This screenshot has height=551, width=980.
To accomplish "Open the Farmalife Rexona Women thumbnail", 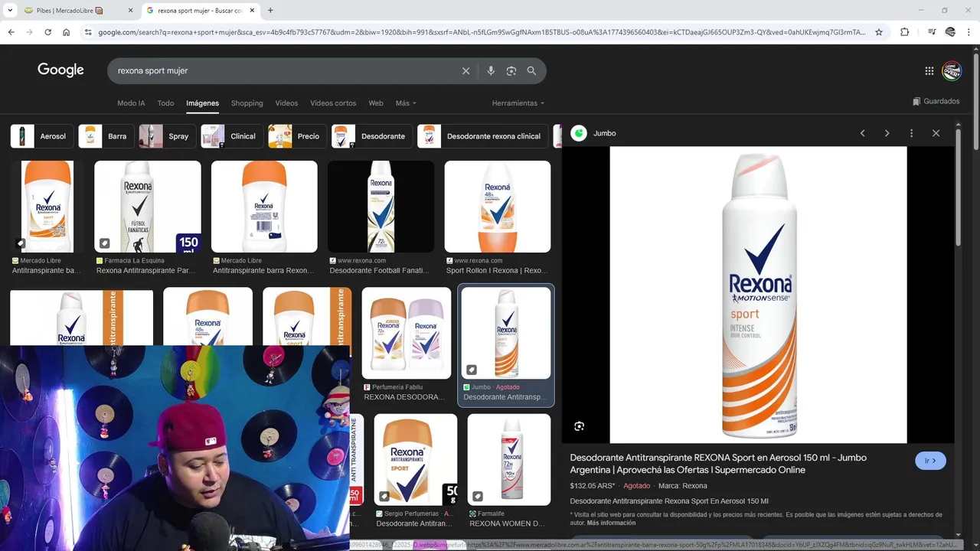I will (x=509, y=459).
